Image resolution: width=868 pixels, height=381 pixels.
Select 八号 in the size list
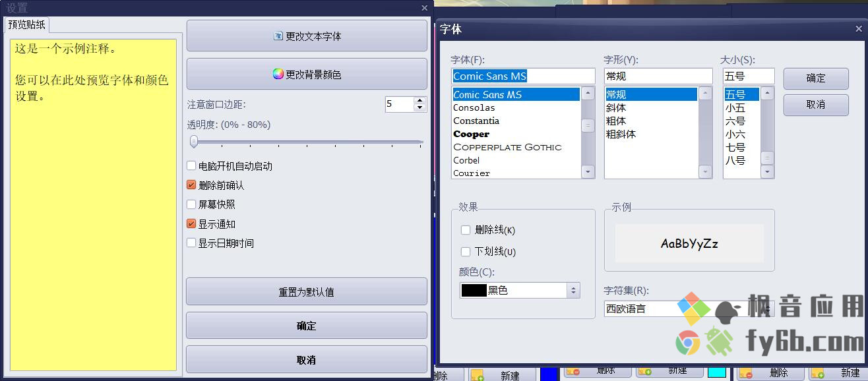[741, 160]
